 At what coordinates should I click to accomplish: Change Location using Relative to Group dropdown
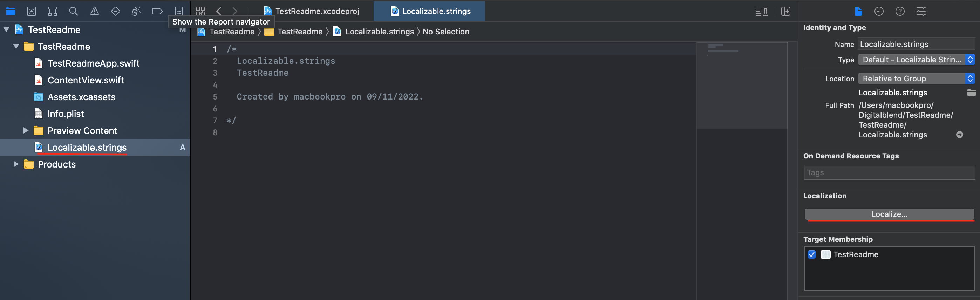click(969, 78)
